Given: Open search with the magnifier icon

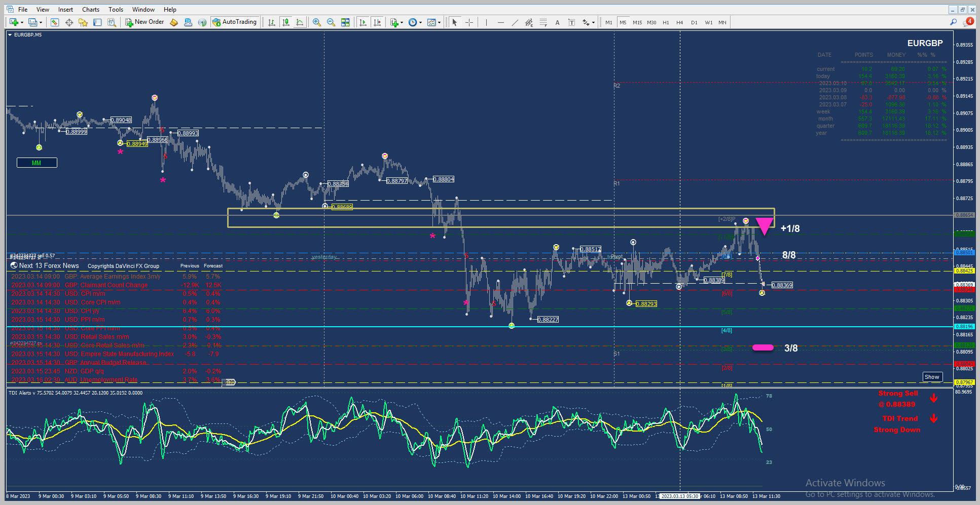Looking at the screenshot, I should [953, 22].
